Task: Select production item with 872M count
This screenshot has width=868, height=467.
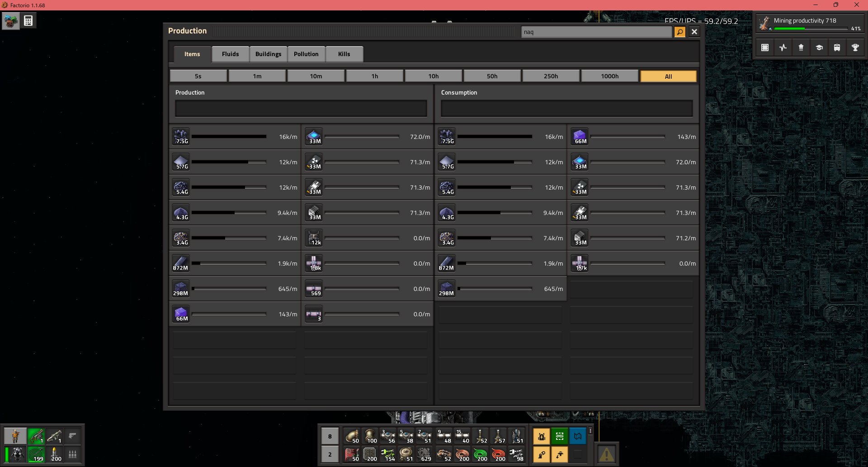Action: (x=181, y=263)
